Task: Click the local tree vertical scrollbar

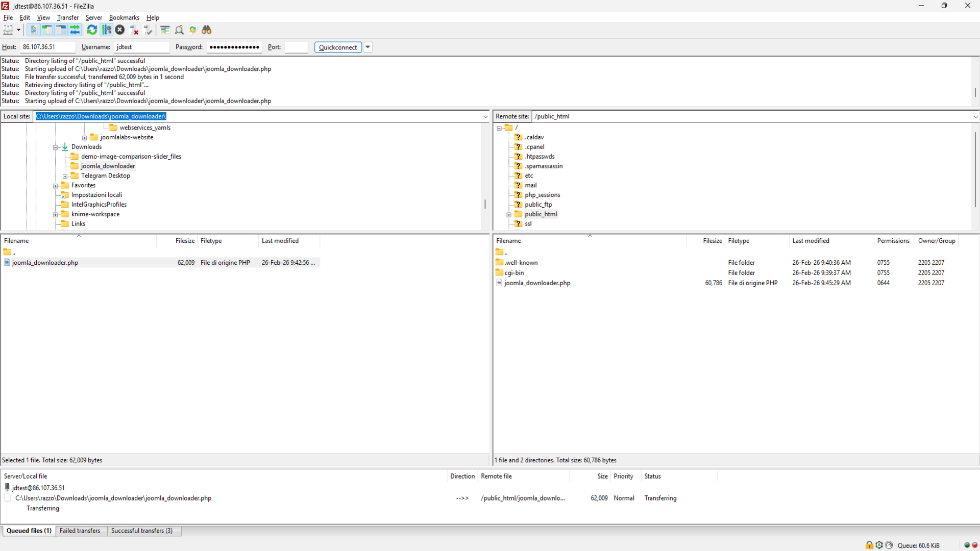Action: 484,204
